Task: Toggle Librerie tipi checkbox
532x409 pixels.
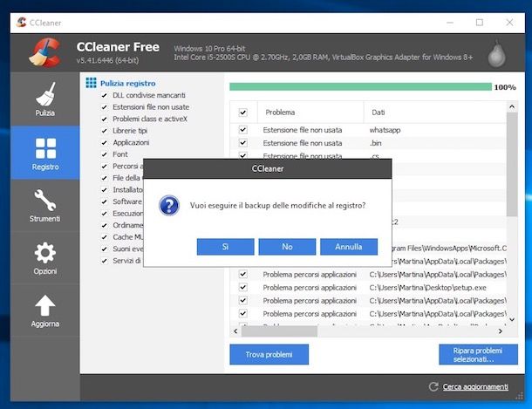Action: tap(104, 131)
